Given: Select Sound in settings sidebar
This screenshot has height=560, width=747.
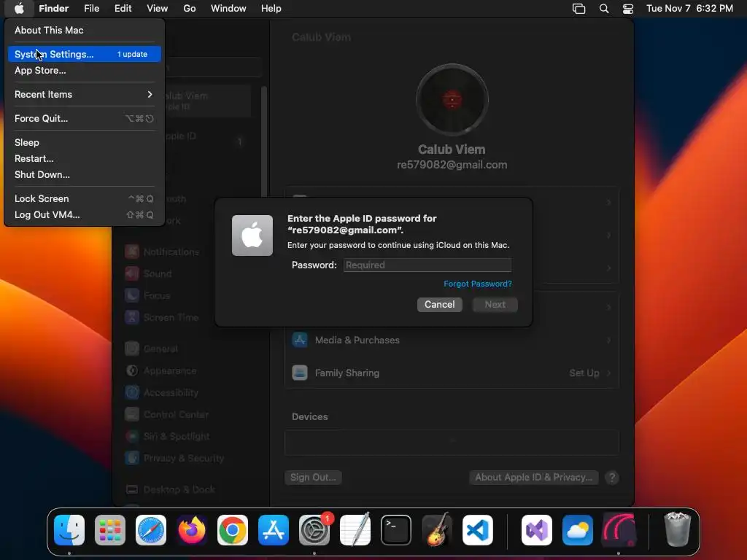Looking at the screenshot, I should 158,274.
